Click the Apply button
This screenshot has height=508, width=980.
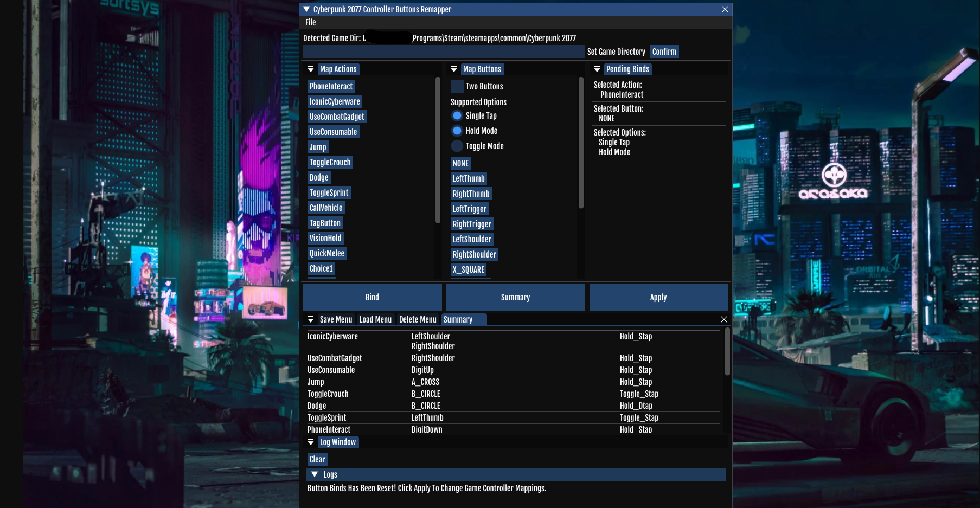(x=658, y=297)
